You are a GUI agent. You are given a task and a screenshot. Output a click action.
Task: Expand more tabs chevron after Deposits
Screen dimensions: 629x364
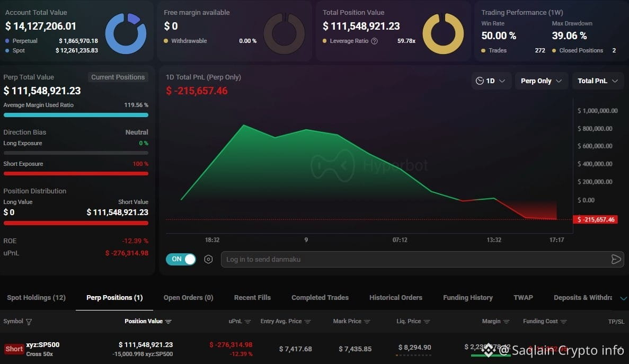tap(623, 298)
